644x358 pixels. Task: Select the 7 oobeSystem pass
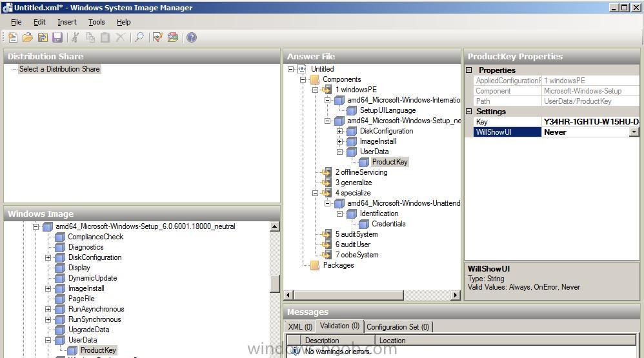pos(356,255)
